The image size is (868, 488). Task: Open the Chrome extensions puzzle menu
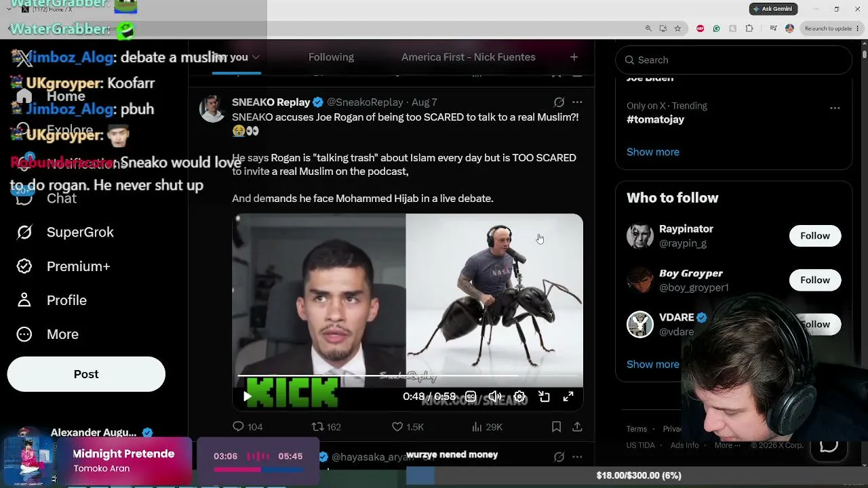(749, 28)
